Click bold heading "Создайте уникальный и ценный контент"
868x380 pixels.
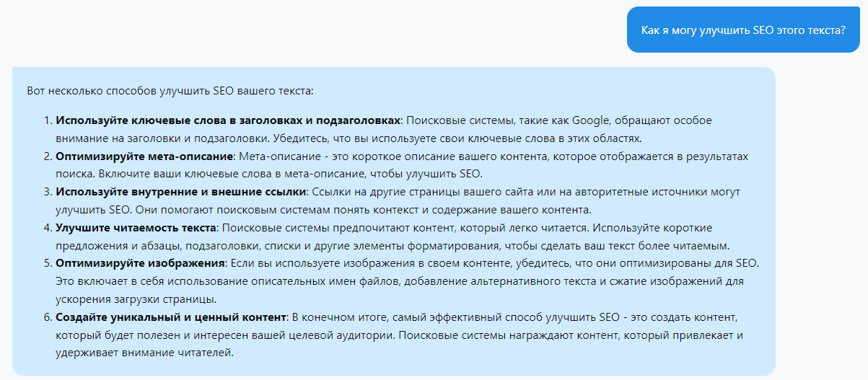point(172,317)
